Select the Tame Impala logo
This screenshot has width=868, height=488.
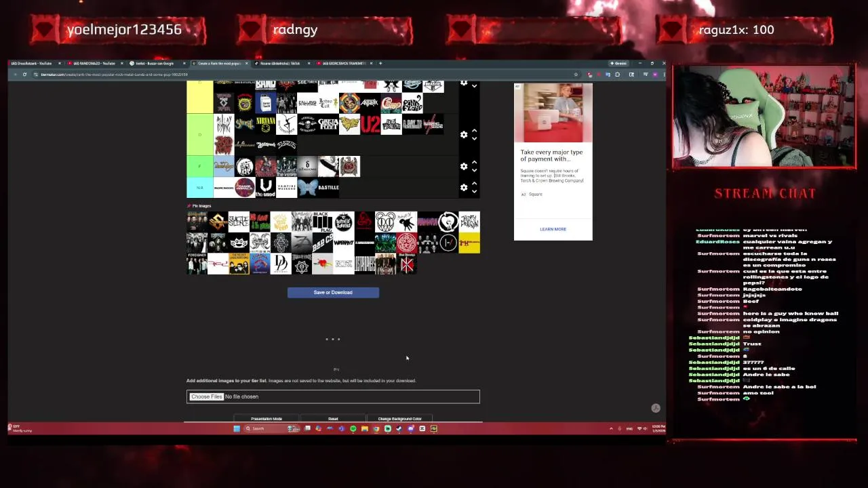245,188
